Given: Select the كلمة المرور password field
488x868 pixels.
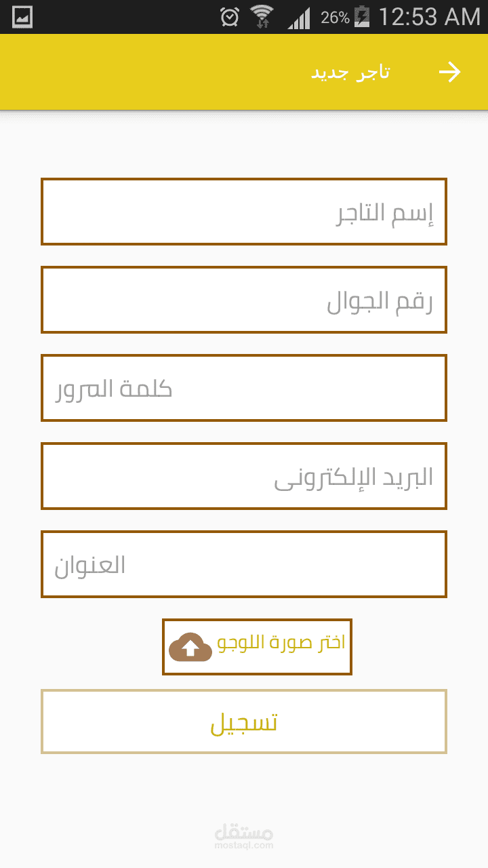Looking at the screenshot, I should tap(244, 388).
